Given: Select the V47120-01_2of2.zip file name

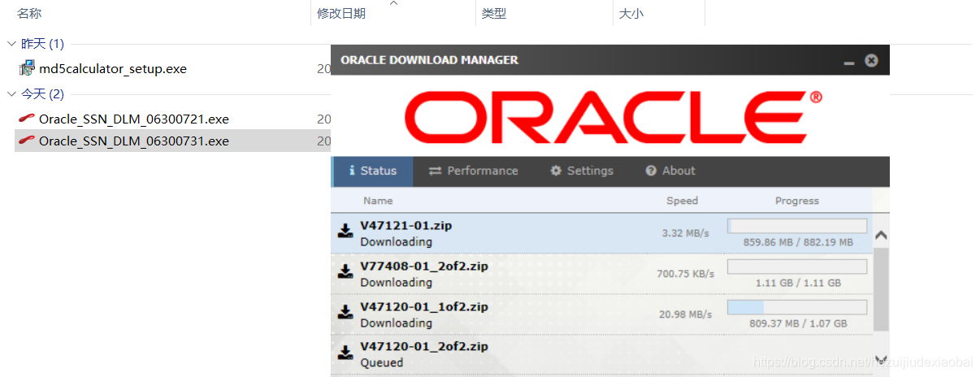Looking at the screenshot, I should point(424,346).
